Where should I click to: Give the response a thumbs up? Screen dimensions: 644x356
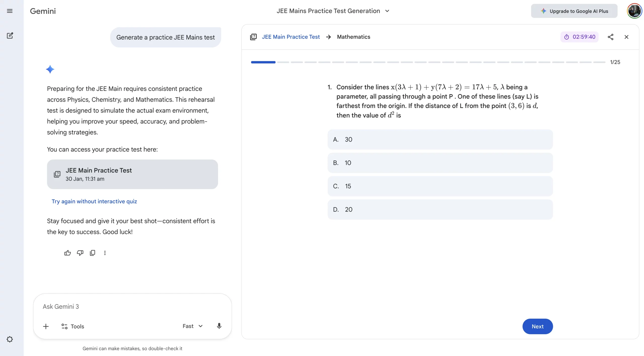pos(67,253)
